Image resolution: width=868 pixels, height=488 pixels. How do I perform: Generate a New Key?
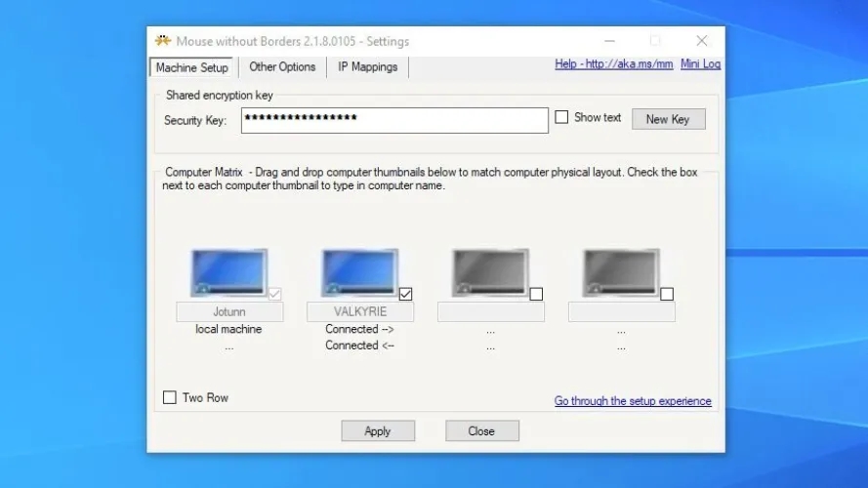668,119
